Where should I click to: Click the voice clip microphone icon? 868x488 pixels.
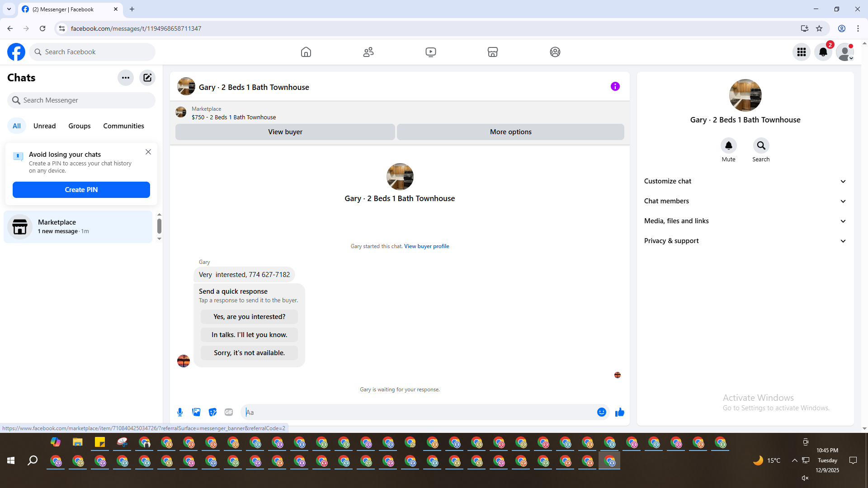click(x=180, y=412)
